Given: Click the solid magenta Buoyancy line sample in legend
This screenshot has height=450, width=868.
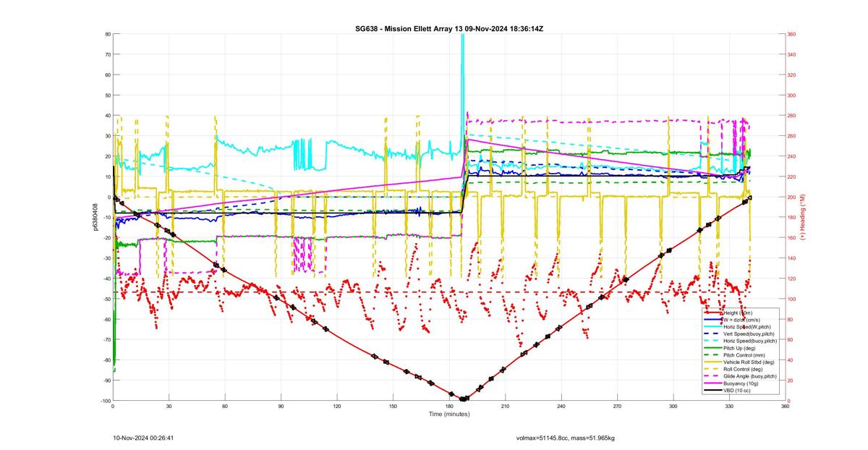Looking at the screenshot, I should pos(713,383).
